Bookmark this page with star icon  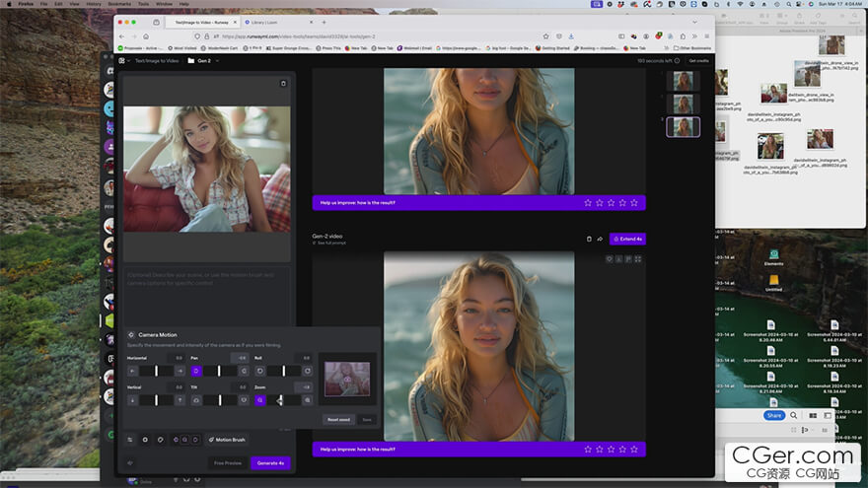545,36
